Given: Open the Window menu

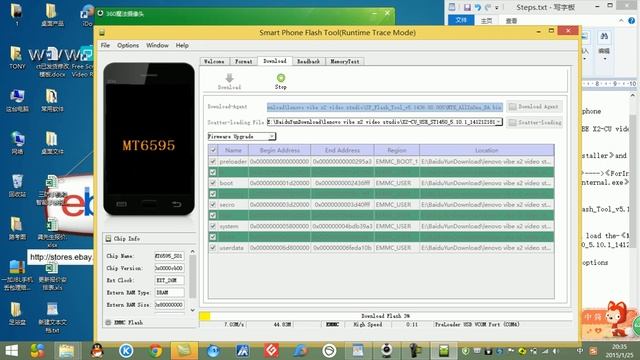Looking at the screenshot, I should coord(157,45).
